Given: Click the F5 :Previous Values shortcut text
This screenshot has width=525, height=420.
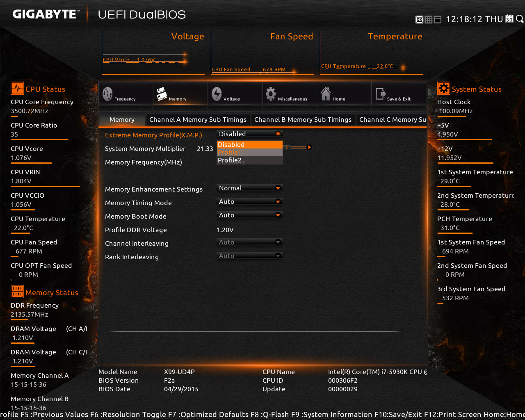Looking at the screenshot, I should 54,414.
